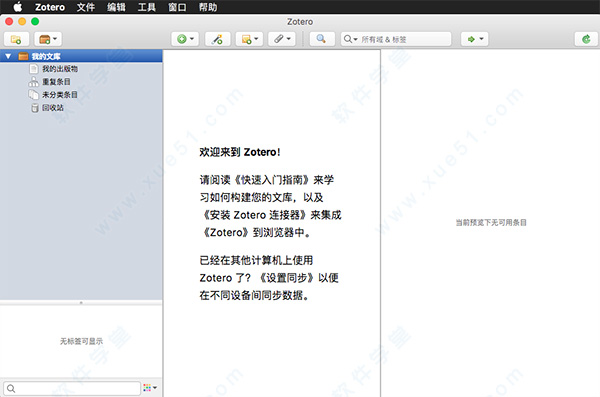Open the 文件 menu
The height and width of the screenshot is (397, 600).
click(86, 7)
